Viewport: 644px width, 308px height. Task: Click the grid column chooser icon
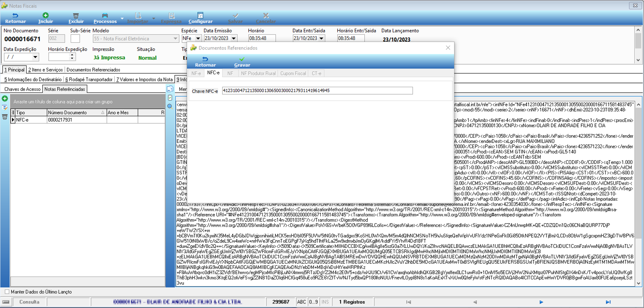pos(13,112)
